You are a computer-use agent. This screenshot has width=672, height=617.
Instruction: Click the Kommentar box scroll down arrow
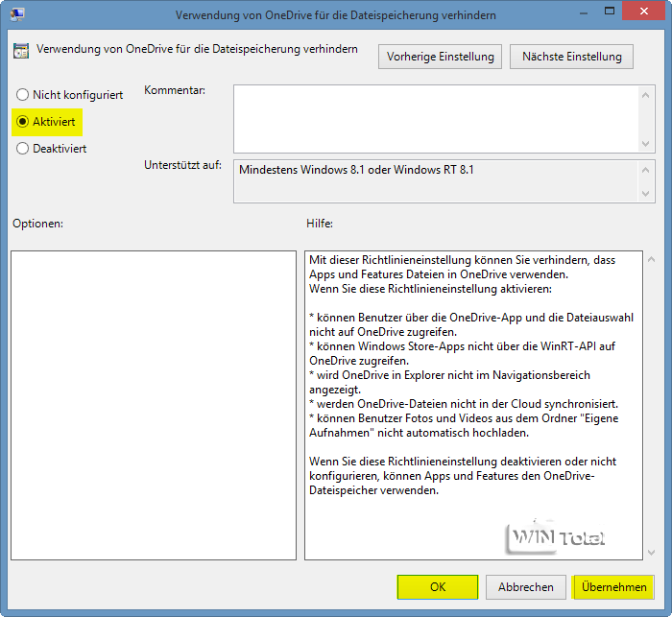click(646, 144)
